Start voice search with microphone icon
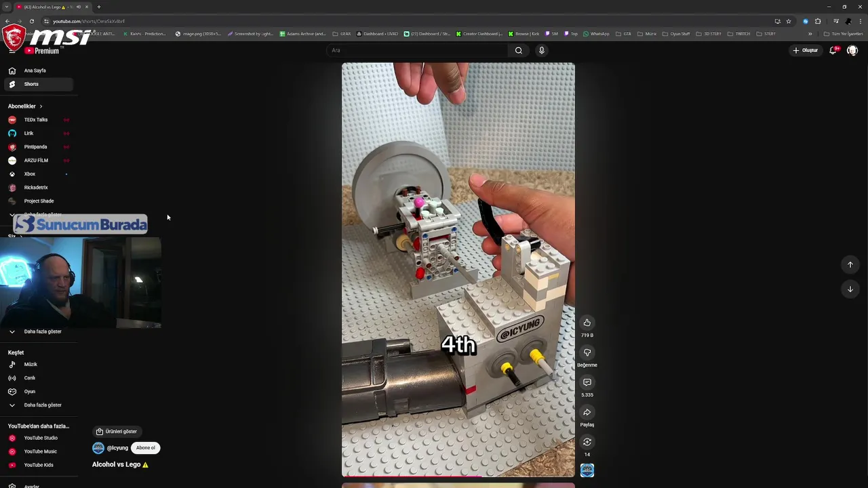This screenshot has width=868, height=488. tap(541, 50)
